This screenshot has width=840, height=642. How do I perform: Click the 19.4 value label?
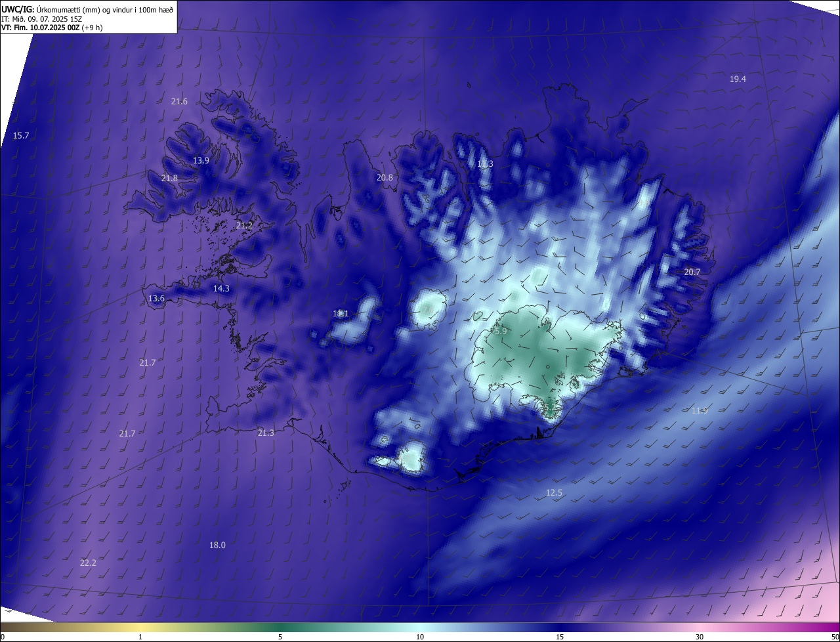tap(738, 79)
